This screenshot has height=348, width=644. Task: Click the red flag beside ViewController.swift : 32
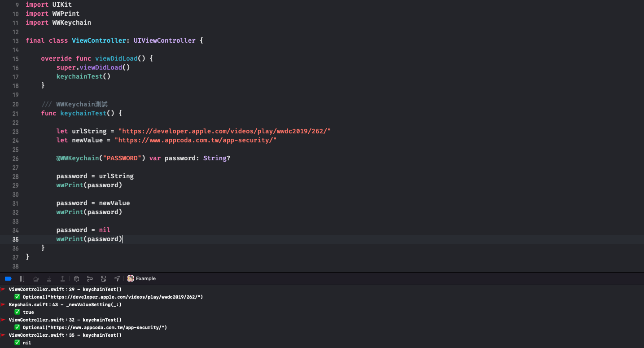click(x=3, y=320)
